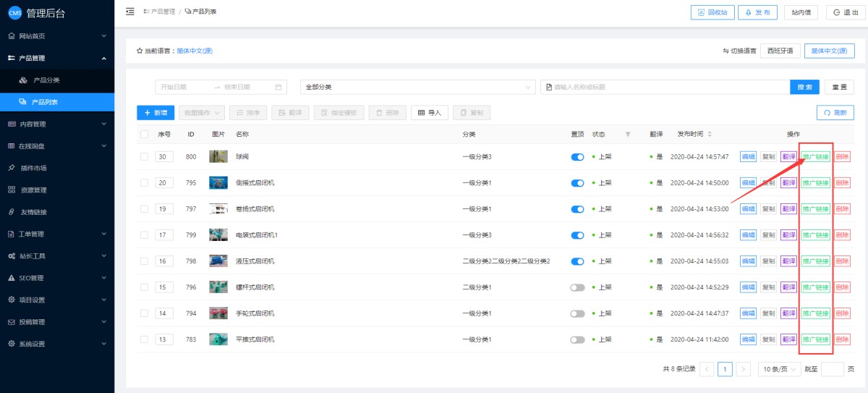The height and width of the screenshot is (393, 868).
Task: Click the 导入 import button
Action: [x=430, y=113]
